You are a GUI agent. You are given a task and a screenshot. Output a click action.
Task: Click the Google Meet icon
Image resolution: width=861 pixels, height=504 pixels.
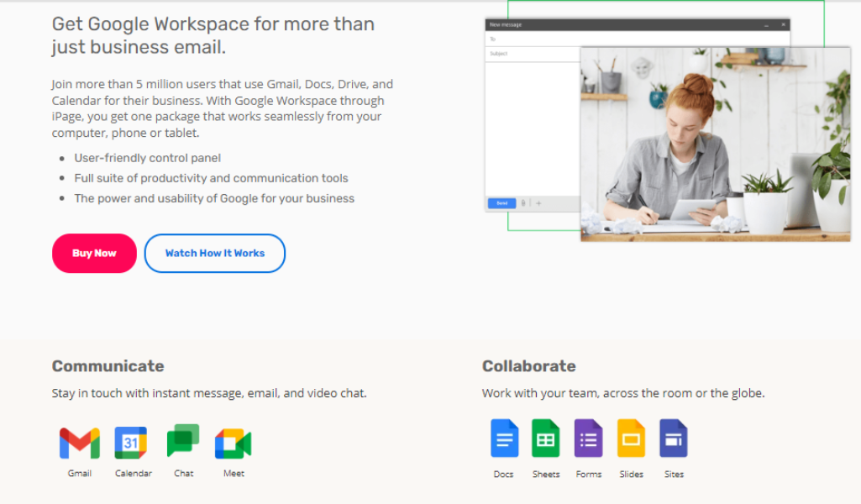click(234, 443)
